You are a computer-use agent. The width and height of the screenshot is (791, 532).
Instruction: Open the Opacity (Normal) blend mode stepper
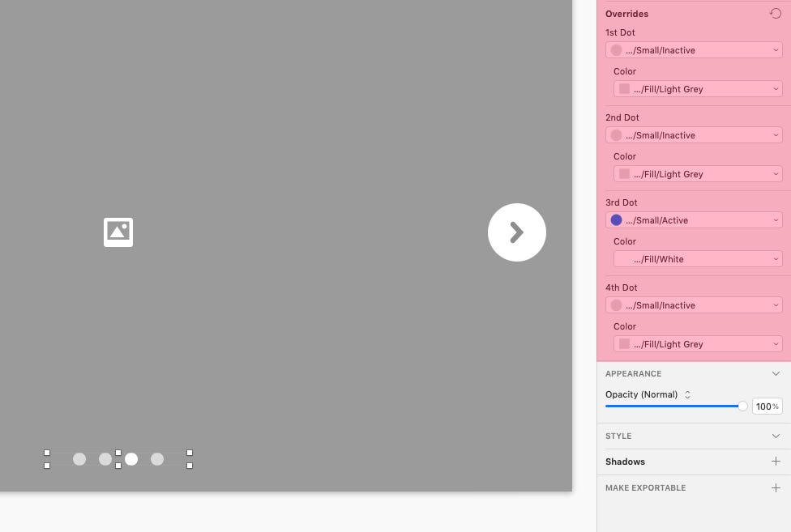(687, 394)
